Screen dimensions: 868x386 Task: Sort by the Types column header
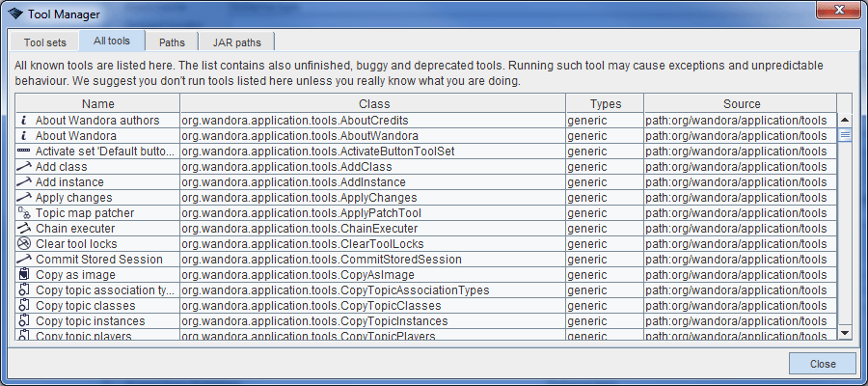[606, 103]
